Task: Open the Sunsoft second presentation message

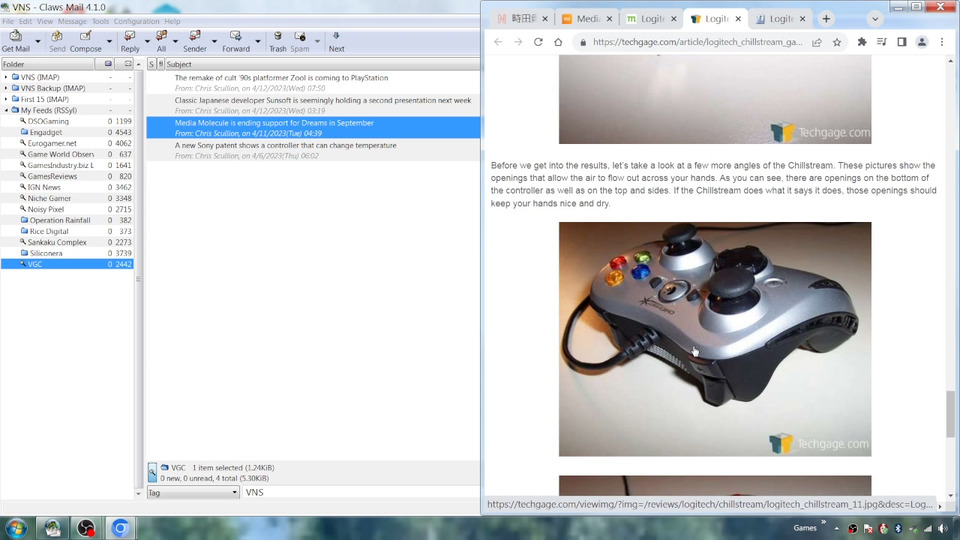Action: click(313, 105)
